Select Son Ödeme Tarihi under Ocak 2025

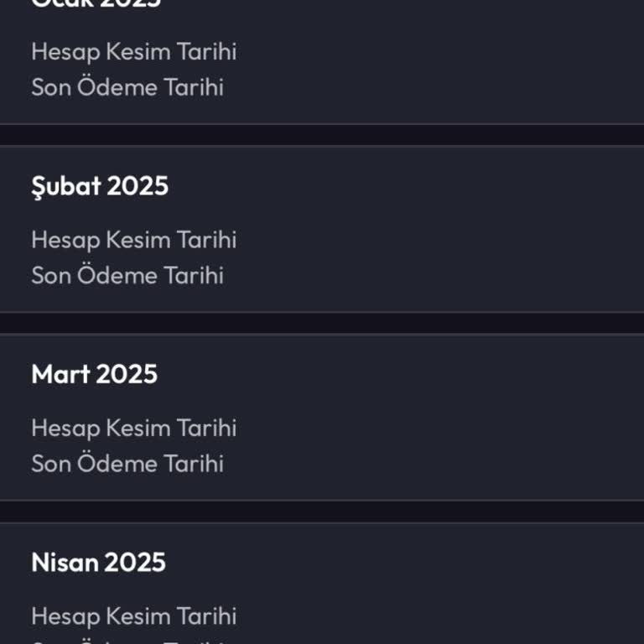click(x=127, y=87)
